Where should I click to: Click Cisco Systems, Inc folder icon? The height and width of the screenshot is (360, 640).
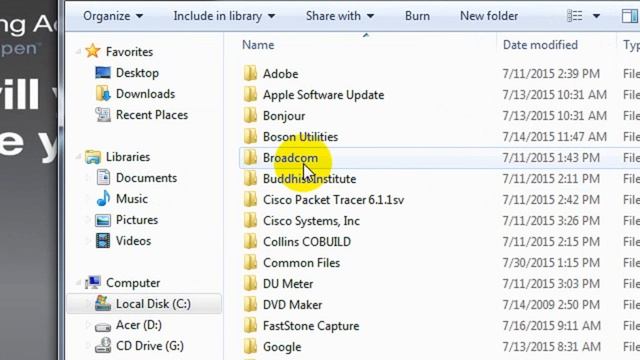click(x=250, y=220)
